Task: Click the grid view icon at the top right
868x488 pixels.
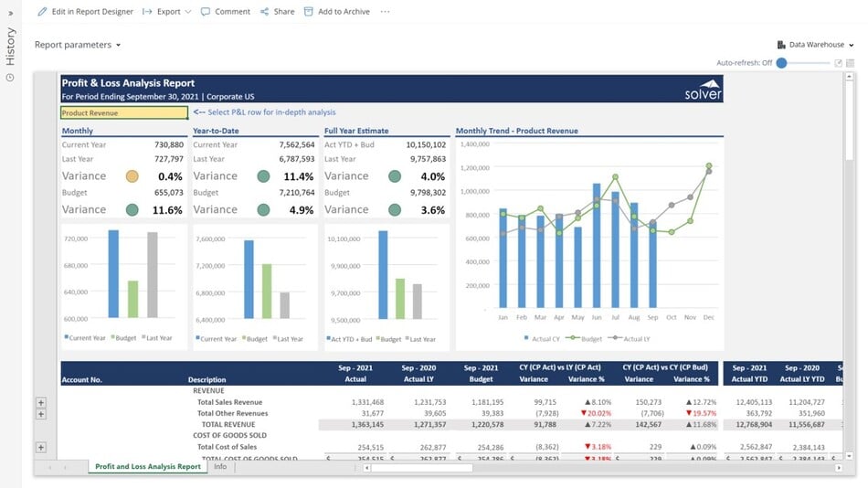Action: (851, 63)
